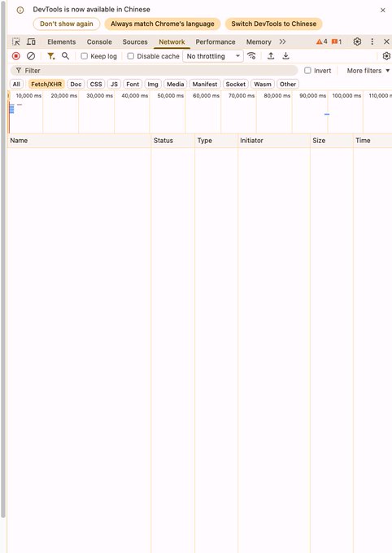392x553 pixels.
Task: Open the Performance tab
Action: pyautogui.click(x=216, y=41)
